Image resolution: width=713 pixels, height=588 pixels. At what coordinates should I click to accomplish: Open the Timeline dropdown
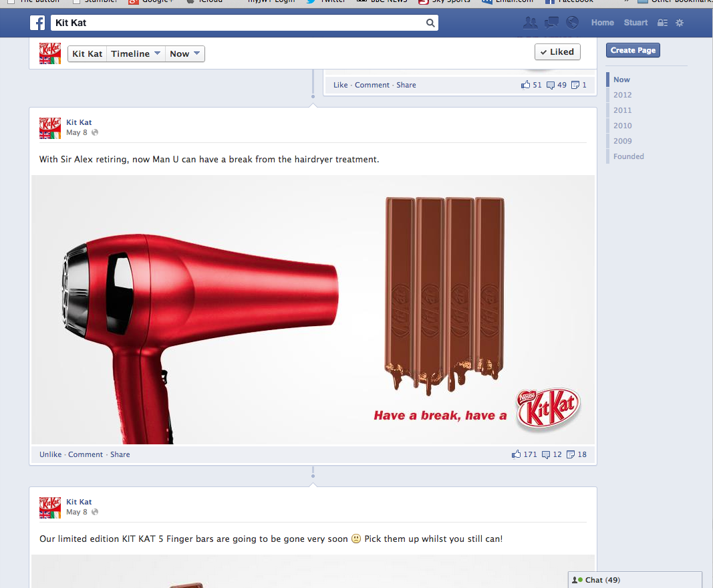[x=136, y=53]
